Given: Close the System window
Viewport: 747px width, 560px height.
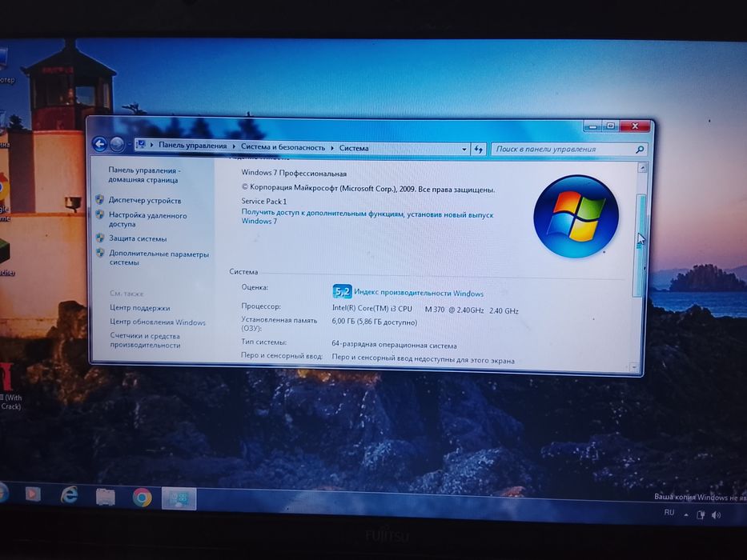Looking at the screenshot, I should (x=635, y=126).
